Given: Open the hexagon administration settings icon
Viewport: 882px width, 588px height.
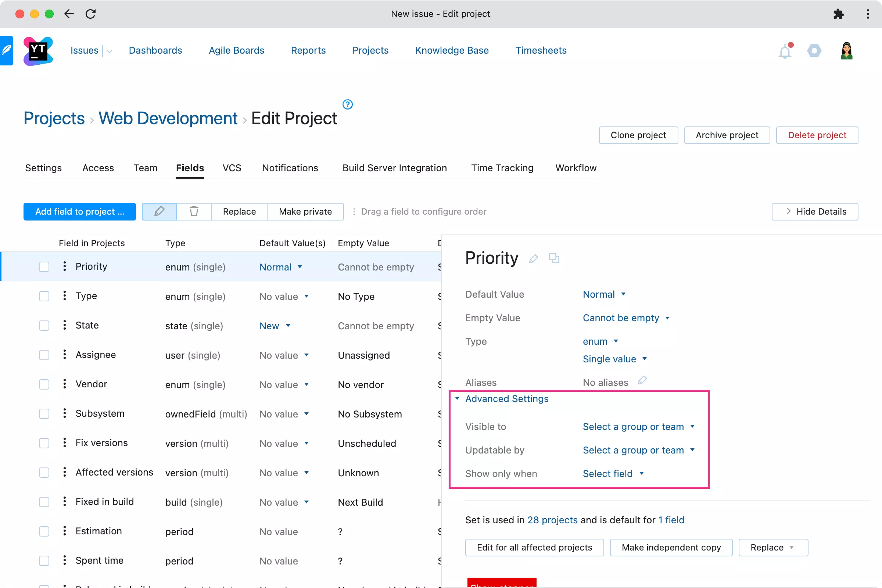Looking at the screenshot, I should point(814,51).
